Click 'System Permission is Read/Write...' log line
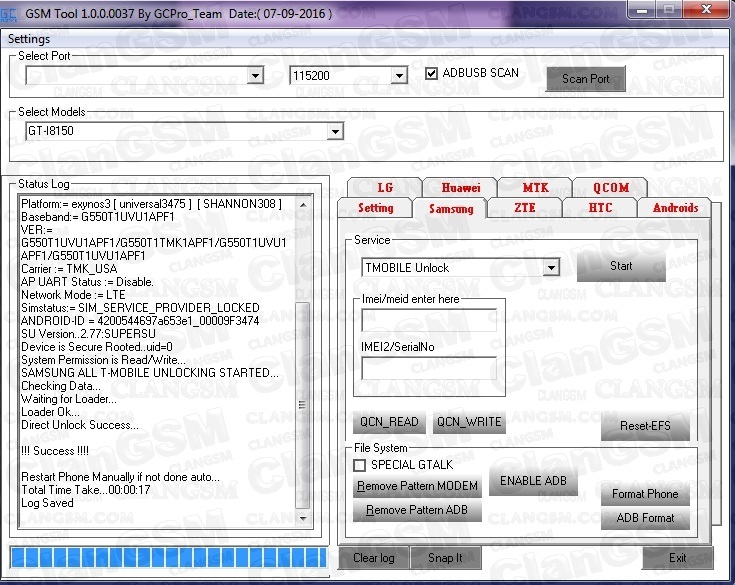Image resolution: width=735 pixels, height=585 pixels. point(103,360)
